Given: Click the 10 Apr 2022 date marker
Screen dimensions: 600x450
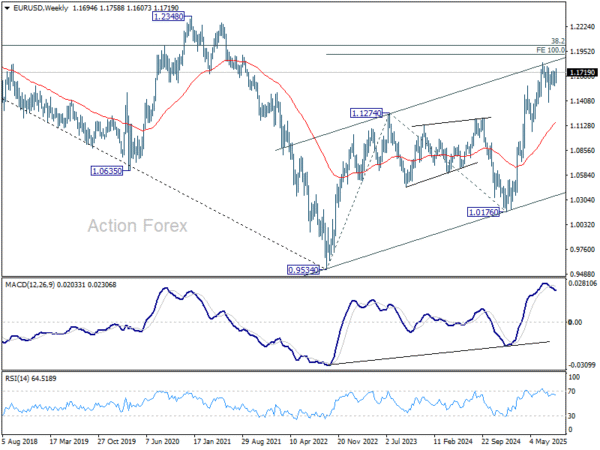Looking at the screenshot, I should [308, 441].
